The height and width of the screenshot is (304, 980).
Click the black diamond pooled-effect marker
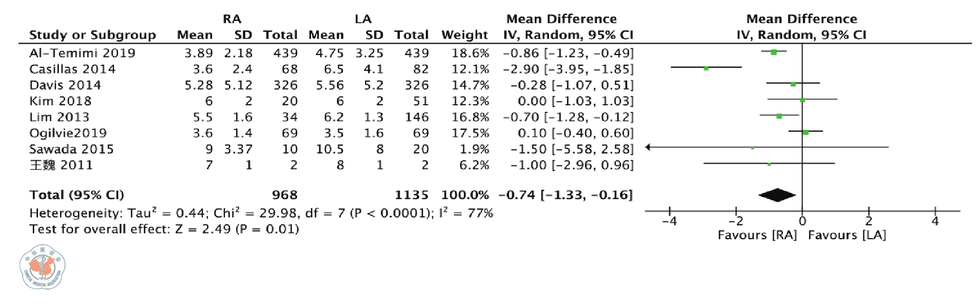click(x=777, y=195)
